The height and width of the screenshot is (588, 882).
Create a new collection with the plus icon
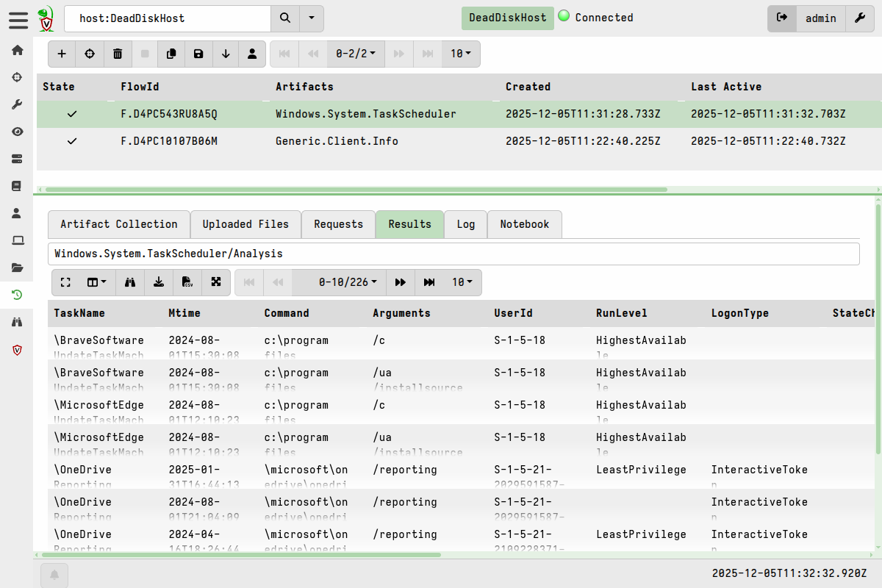click(x=62, y=54)
